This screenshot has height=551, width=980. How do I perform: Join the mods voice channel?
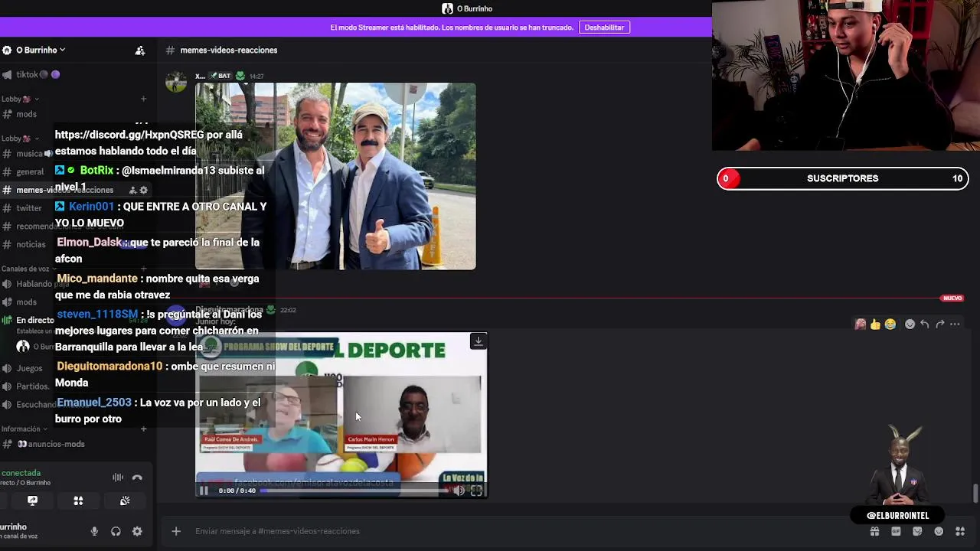point(26,302)
